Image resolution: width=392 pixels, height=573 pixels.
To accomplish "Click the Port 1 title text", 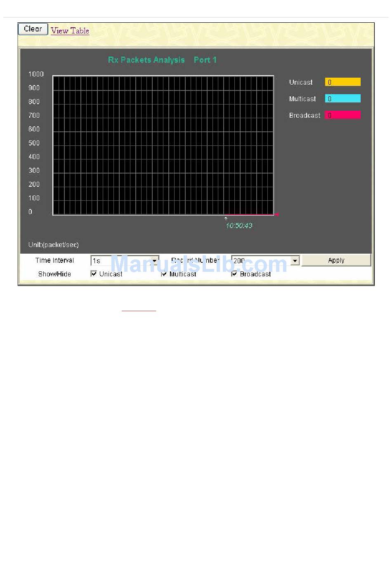I will tap(205, 60).
